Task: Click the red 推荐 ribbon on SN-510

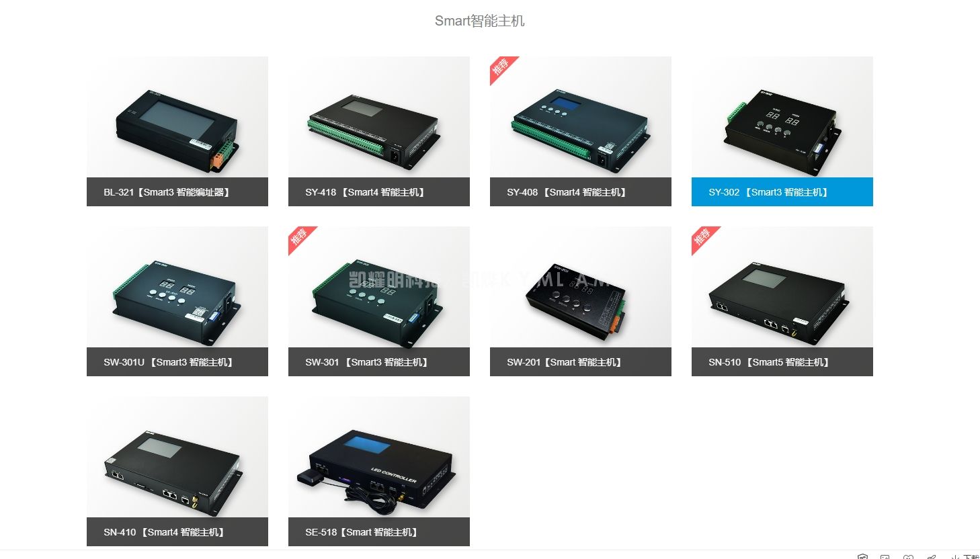Action: point(703,238)
